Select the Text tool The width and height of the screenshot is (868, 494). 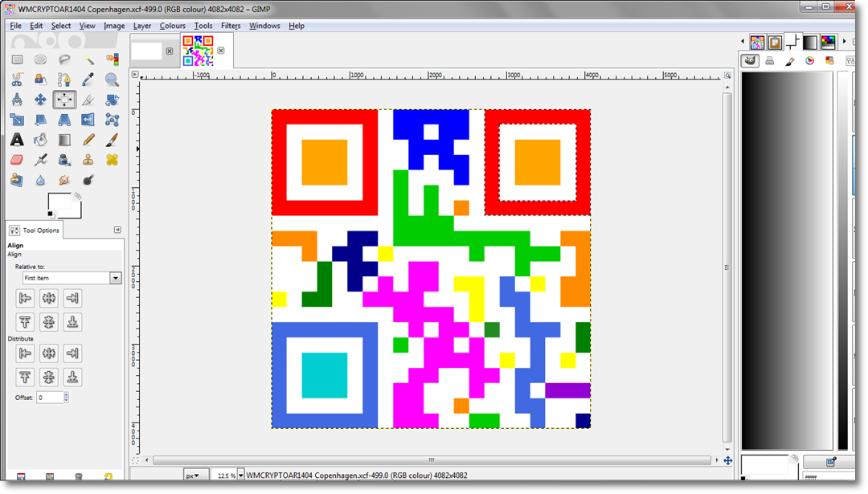click(17, 140)
